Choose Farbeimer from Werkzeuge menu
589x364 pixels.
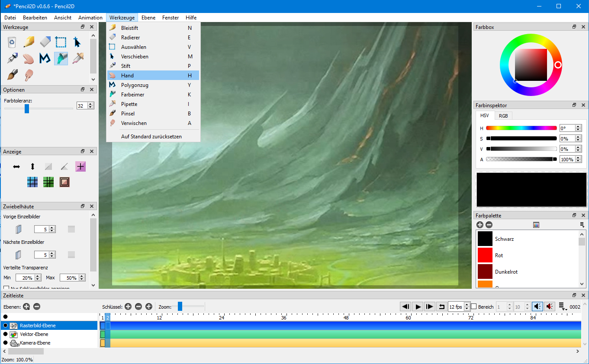pyautogui.click(x=153, y=94)
